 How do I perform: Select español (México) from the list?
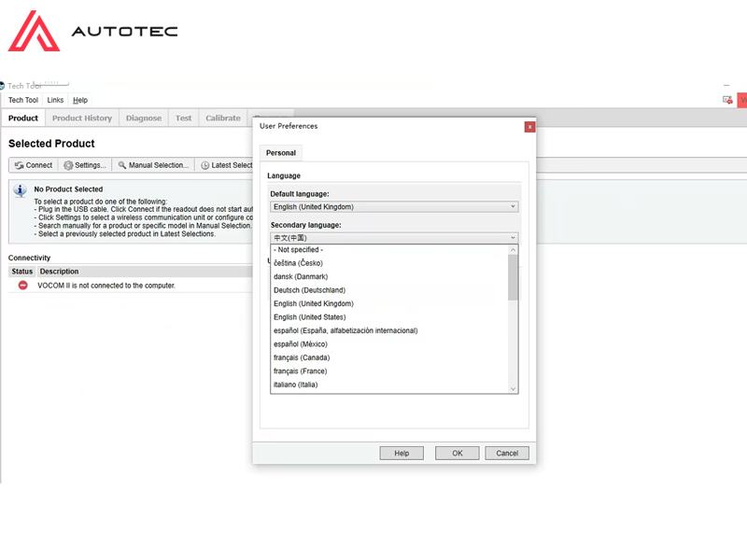(x=389, y=343)
